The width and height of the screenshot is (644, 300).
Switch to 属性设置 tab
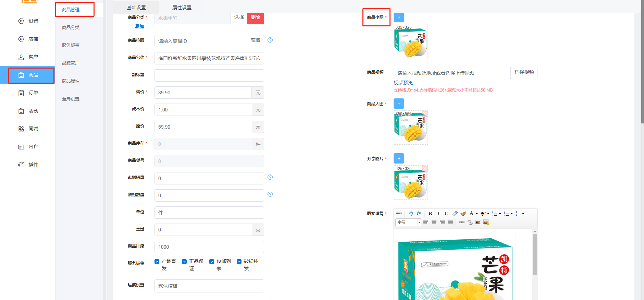(182, 8)
